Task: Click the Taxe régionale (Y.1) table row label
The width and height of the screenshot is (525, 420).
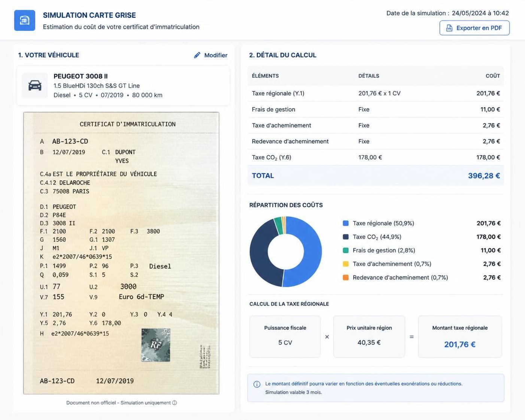Action: [278, 93]
